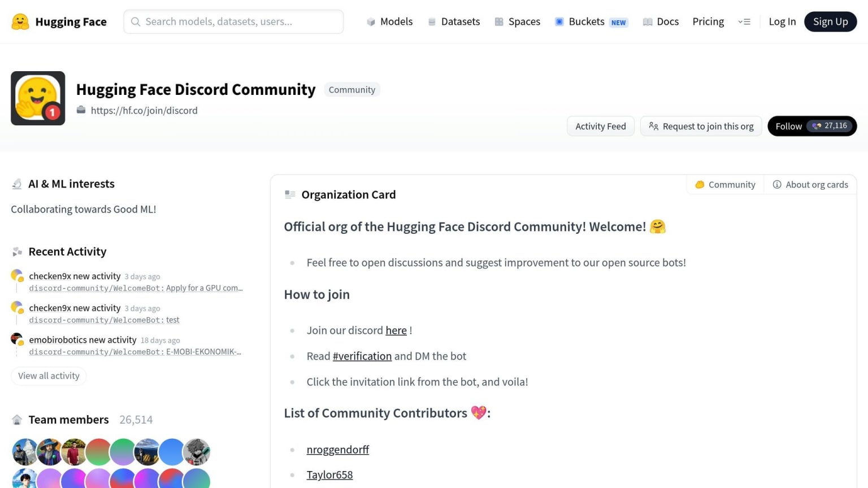Open the Datasets page
868x488 pixels.
454,21
